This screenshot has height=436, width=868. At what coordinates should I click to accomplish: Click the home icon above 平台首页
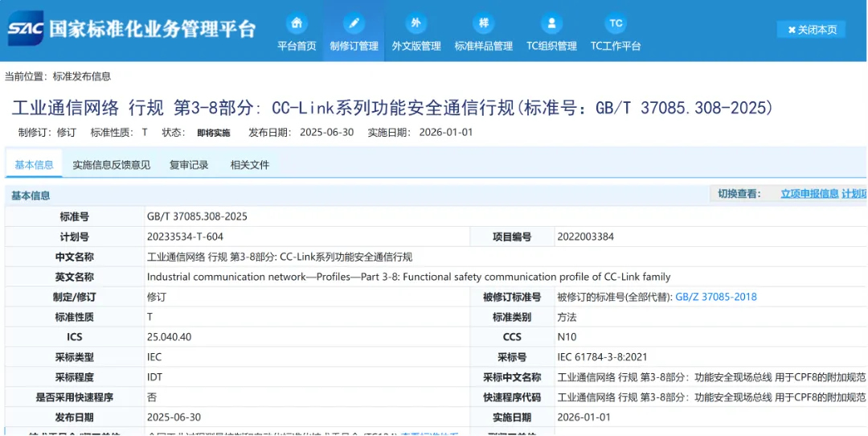click(x=297, y=23)
